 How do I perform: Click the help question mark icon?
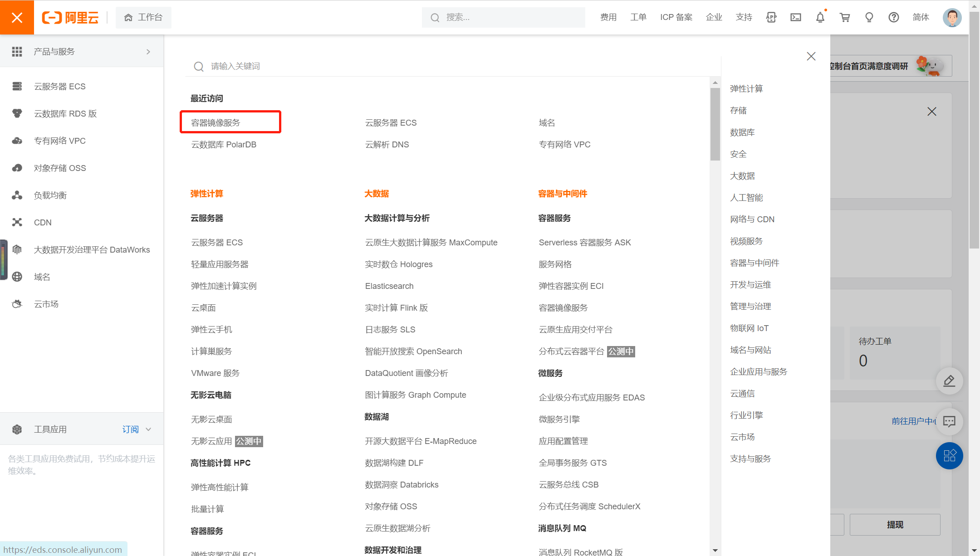pos(893,17)
